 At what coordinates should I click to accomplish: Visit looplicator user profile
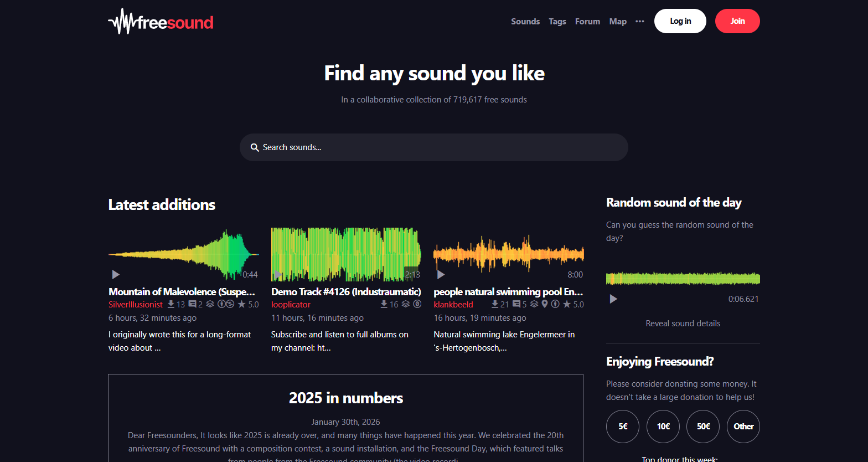291,305
